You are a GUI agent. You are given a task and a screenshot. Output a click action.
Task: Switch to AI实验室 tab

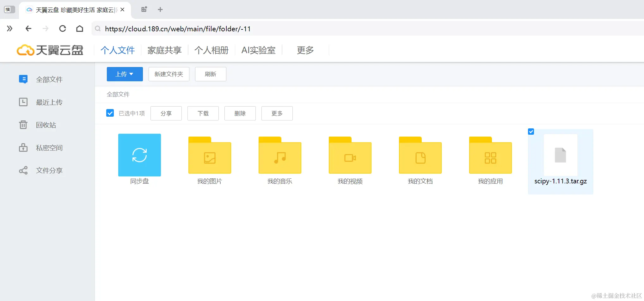click(x=259, y=50)
